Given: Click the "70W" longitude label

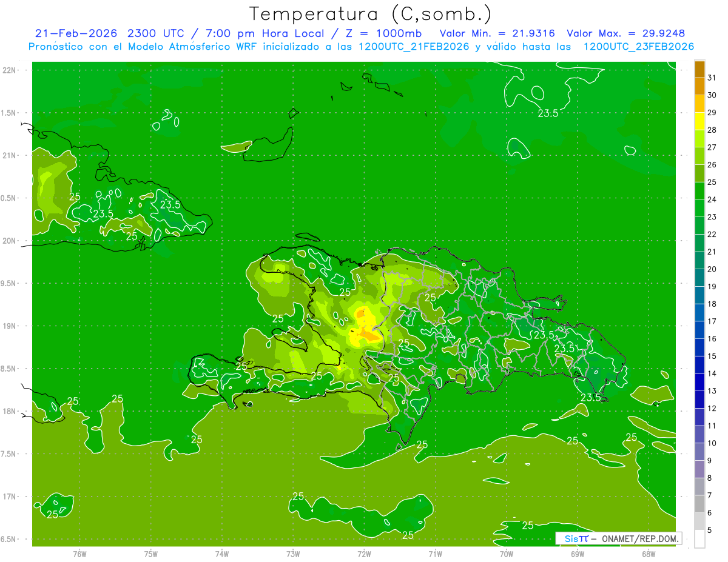Looking at the screenshot, I should (x=506, y=554).
